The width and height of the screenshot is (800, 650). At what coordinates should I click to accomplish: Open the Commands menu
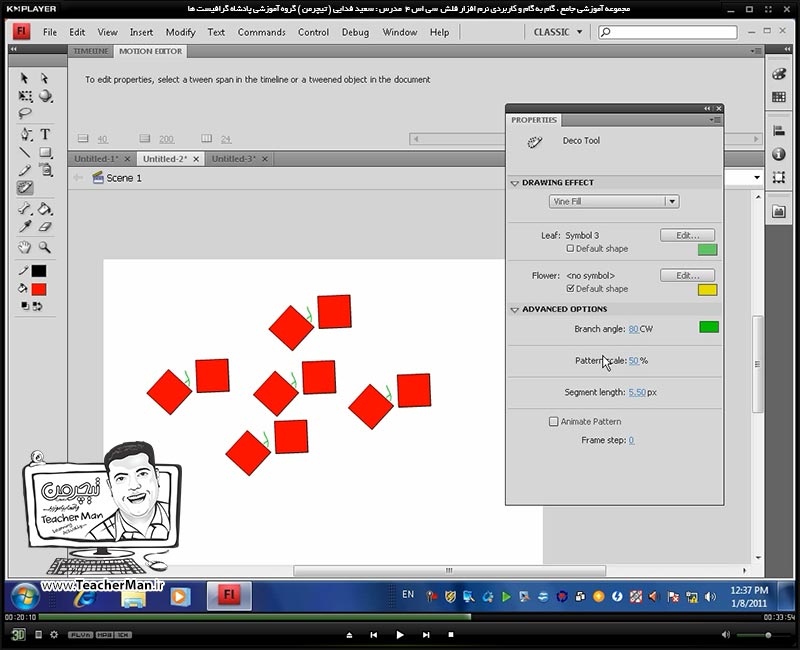[x=262, y=32]
